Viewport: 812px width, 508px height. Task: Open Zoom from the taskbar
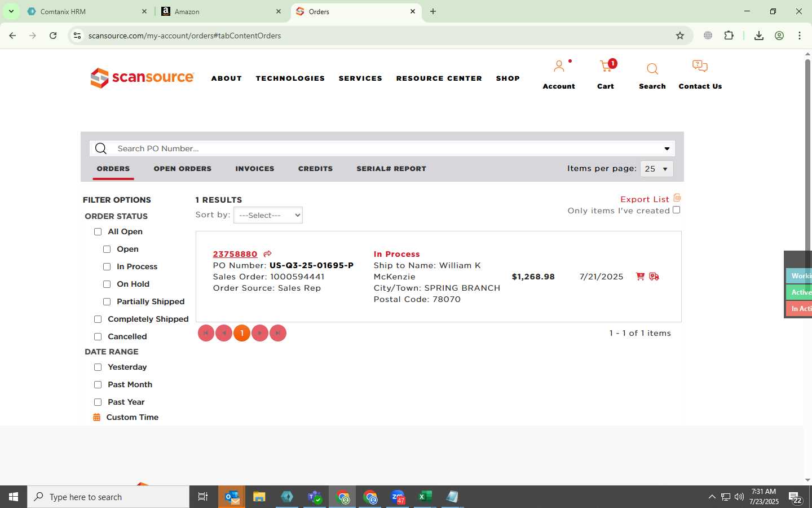pyautogui.click(x=398, y=497)
